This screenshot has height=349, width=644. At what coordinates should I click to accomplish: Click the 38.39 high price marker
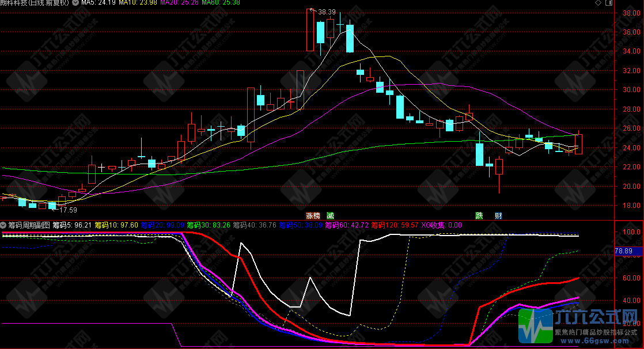(x=326, y=12)
